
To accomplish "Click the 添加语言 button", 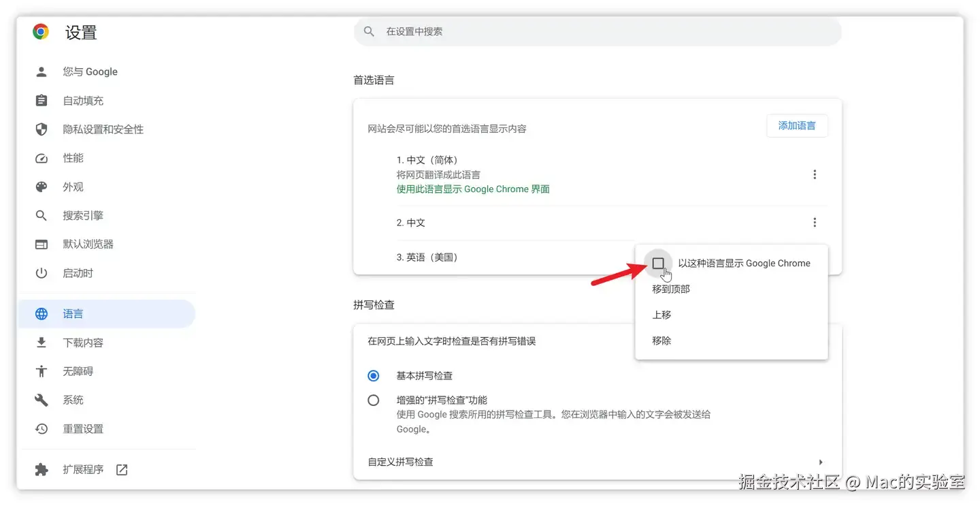I will pyautogui.click(x=797, y=125).
